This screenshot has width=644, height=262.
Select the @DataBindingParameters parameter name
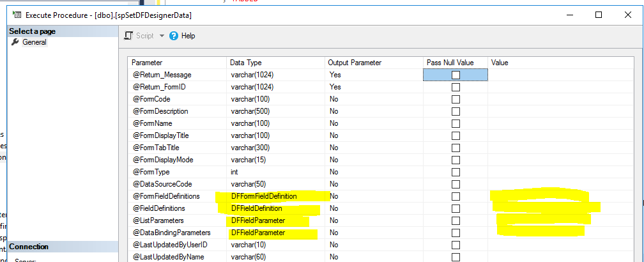point(171,233)
